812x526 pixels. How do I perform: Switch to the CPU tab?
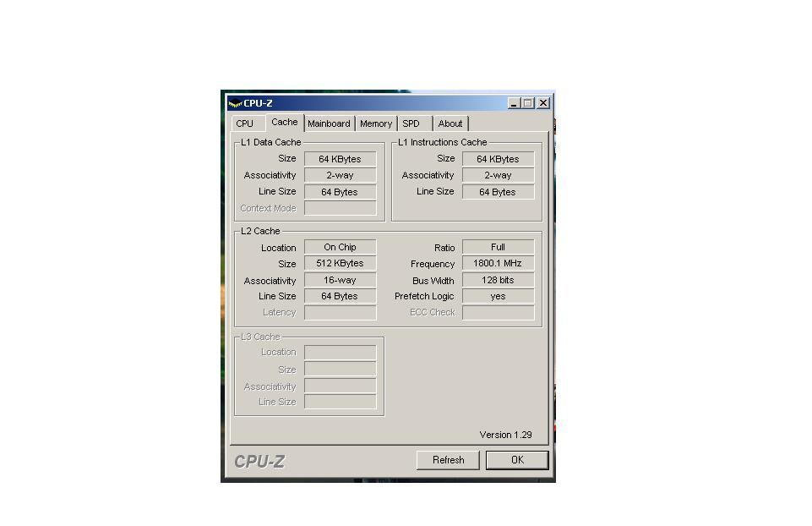245,123
